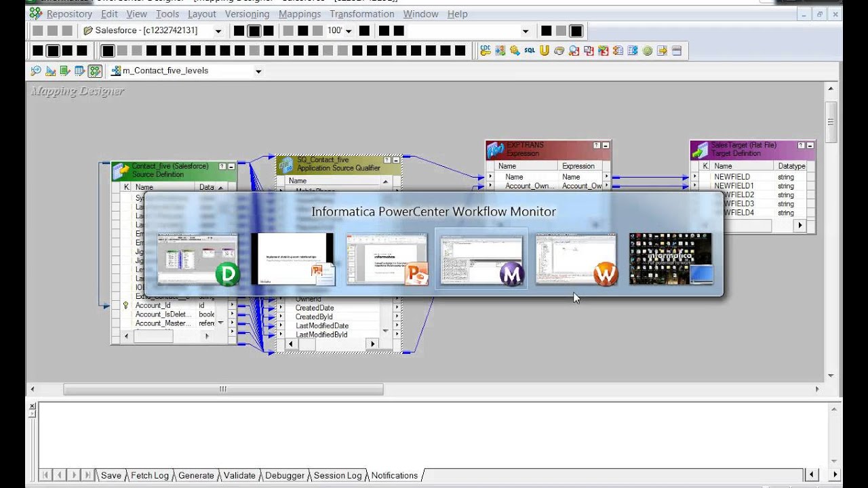Open the Transformation menu
This screenshot has width=868, height=488.
pos(362,14)
